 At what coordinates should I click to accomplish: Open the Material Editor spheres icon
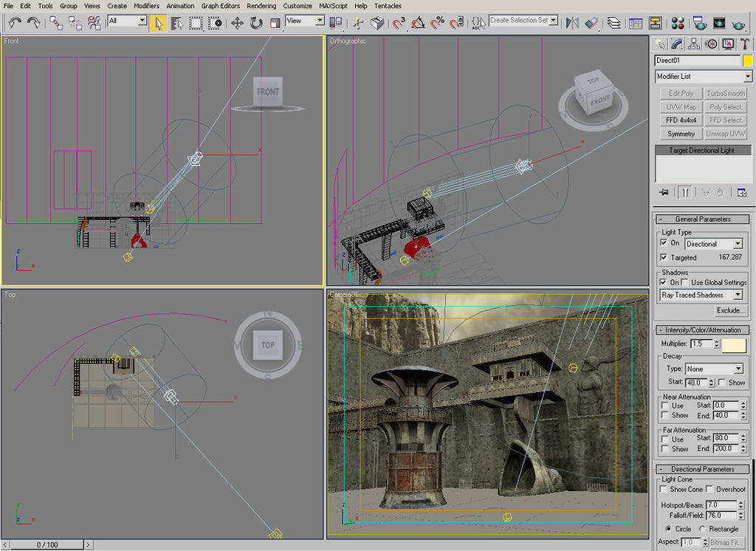[x=678, y=23]
